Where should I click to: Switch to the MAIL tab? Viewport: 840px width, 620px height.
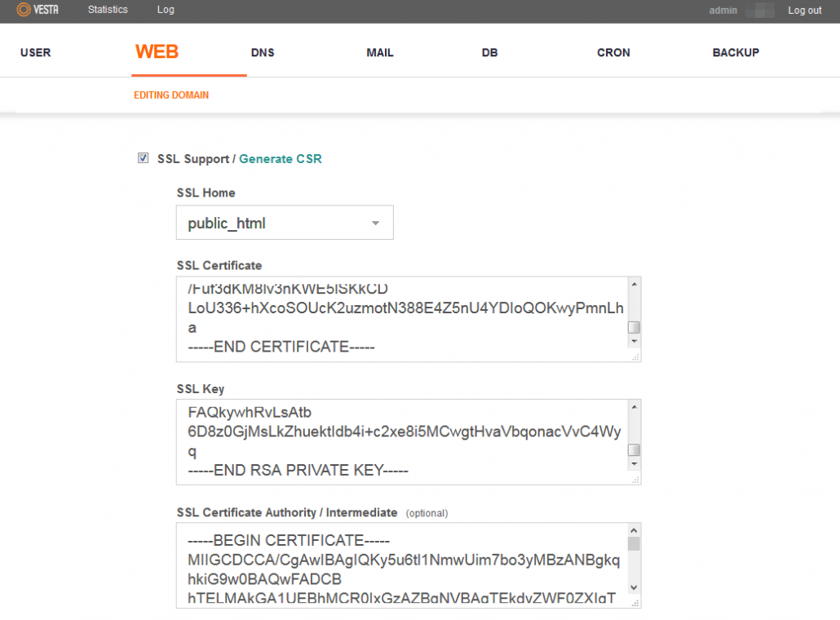[x=380, y=52]
